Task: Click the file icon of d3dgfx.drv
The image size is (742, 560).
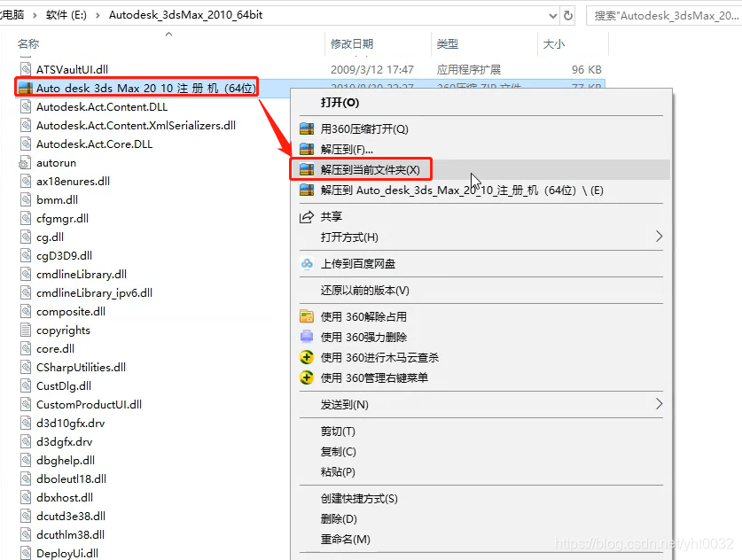Action: coord(26,441)
